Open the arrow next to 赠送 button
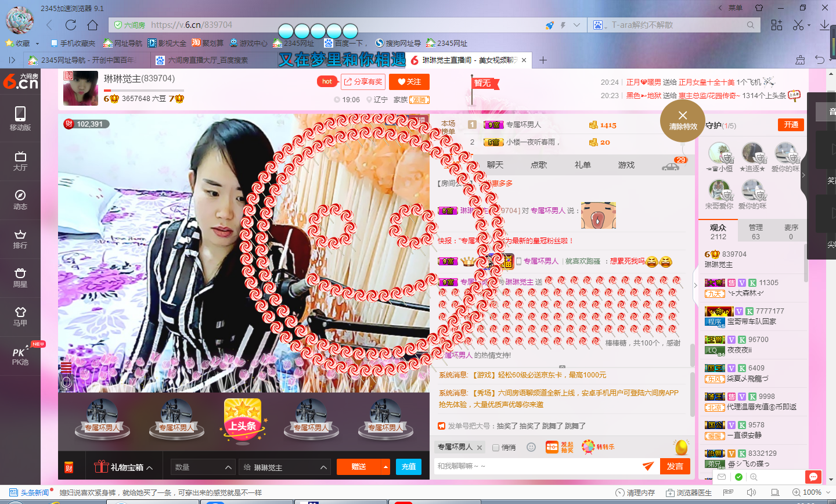836x504 pixels. [385, 467]
